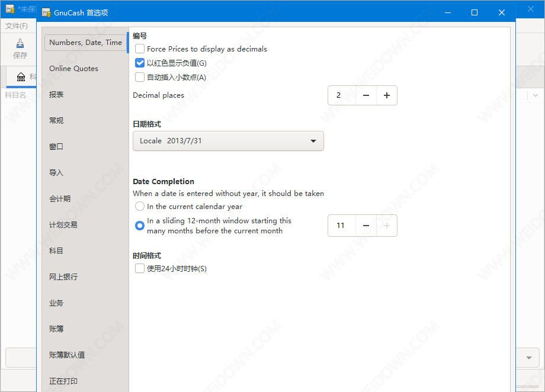This screenshot has width=545, height=392.
Task: Select the In the current calendar year option
Action: coord(140,207)
